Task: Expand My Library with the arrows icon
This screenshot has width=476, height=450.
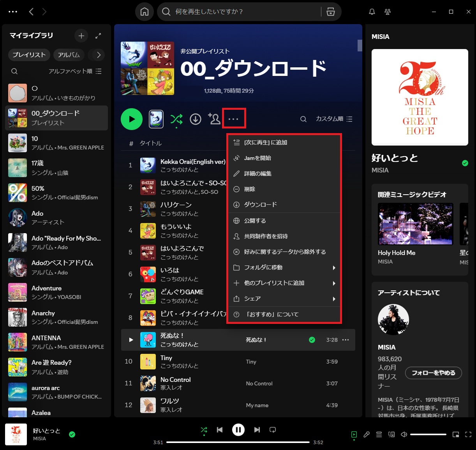Action: tap(98, 36)
